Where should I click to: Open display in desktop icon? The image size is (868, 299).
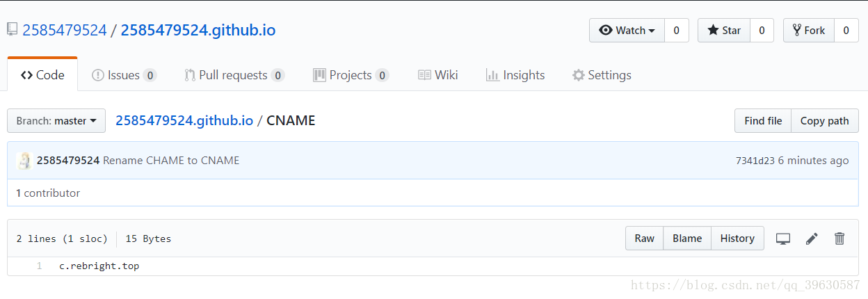coord(783,239)
